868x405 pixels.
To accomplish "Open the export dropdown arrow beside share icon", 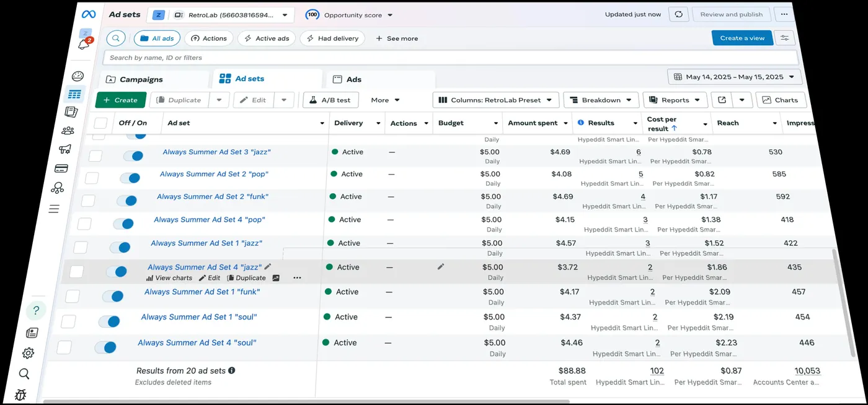I will pos(742,100).
